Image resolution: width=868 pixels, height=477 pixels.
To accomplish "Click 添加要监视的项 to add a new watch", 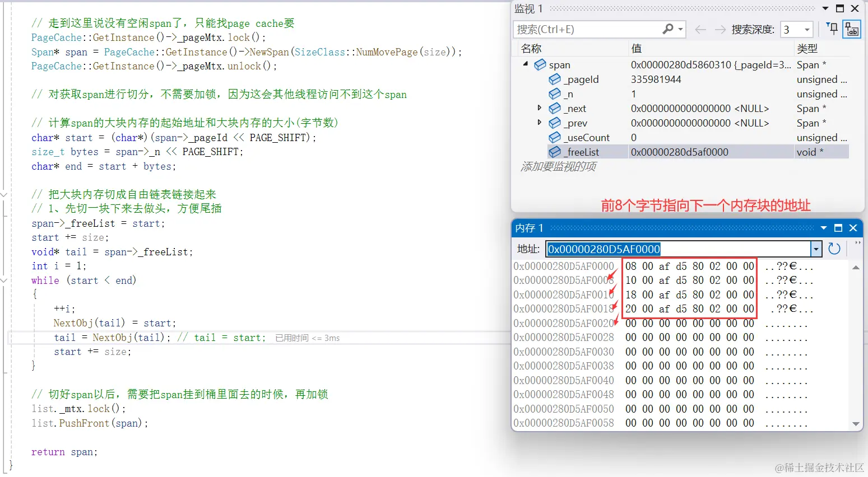I will [558, 166].
